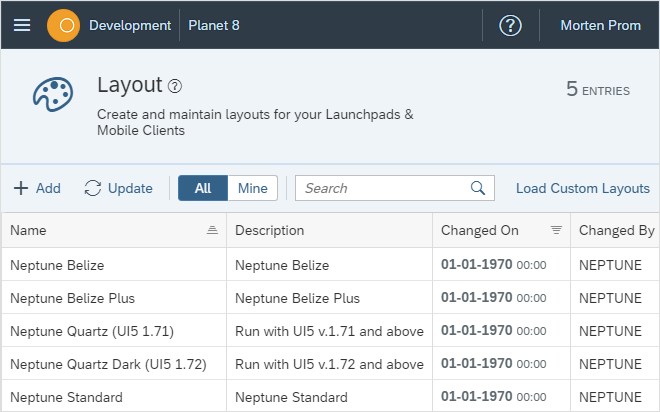
Task: Open the help icon next to Layout title
Action: [x=175, y=86]
